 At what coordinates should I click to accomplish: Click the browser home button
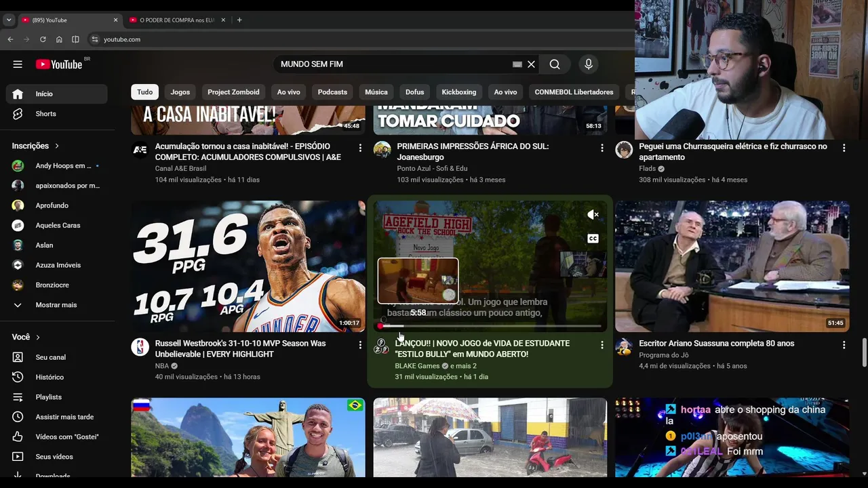[59, 39]
